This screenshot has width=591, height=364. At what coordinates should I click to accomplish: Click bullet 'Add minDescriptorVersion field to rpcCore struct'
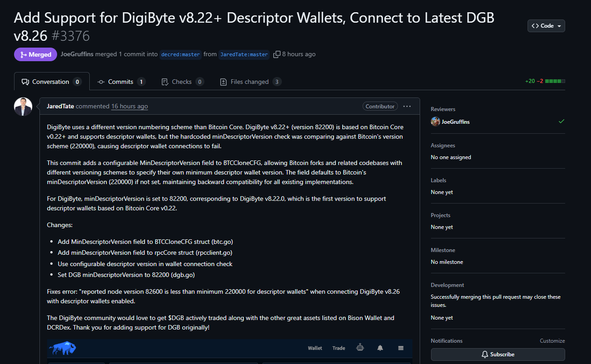[145, 253]
